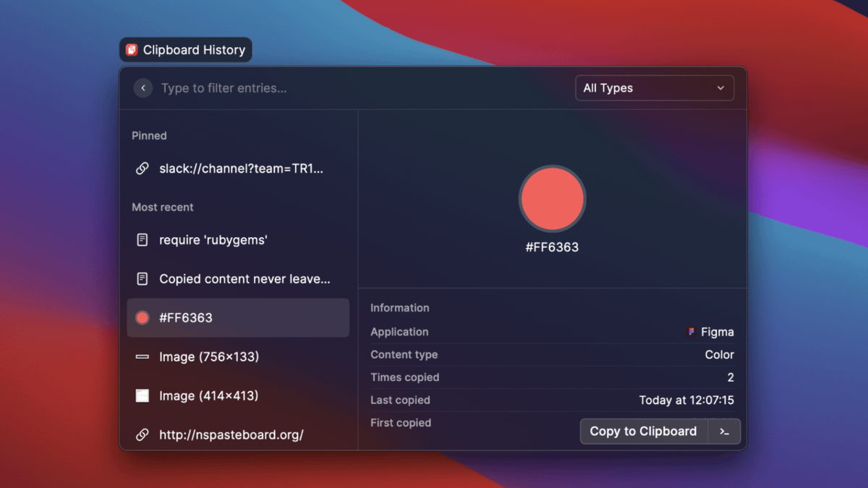The image size is (868, 488).
Task: Open the actions menu next to Copy to Clipboard
Action: [724, 432]
